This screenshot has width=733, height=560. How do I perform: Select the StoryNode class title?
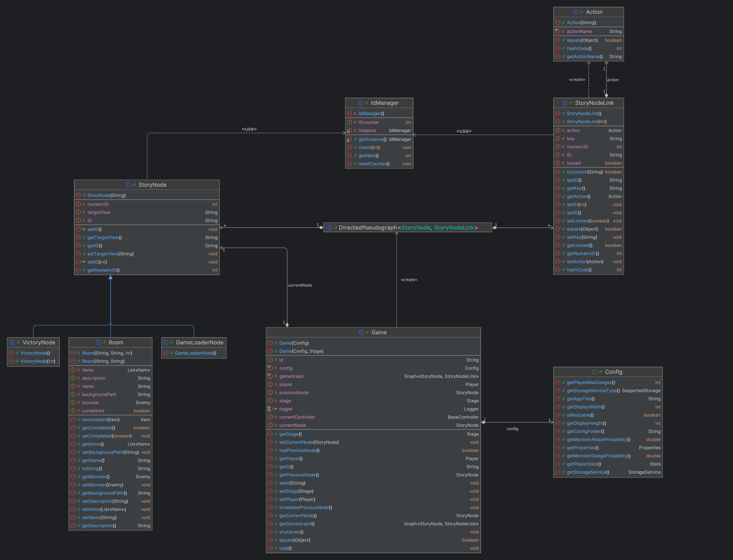152,185
